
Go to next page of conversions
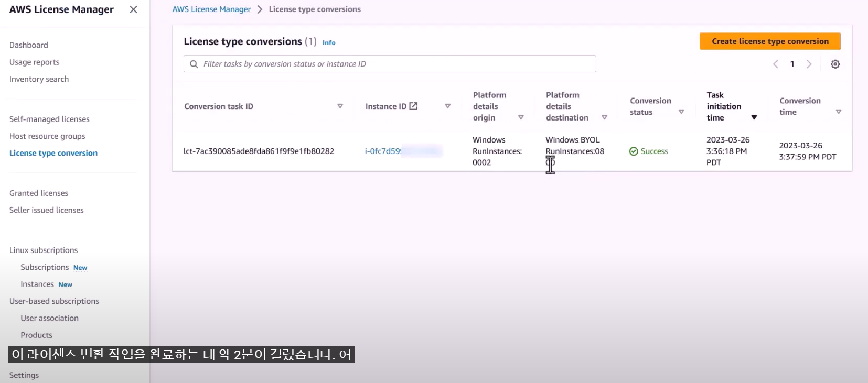809,64
